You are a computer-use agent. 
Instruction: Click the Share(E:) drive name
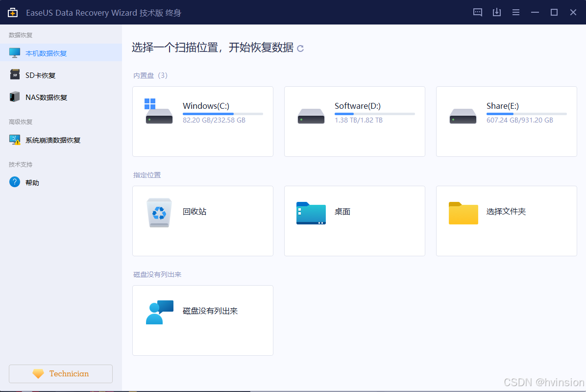click(x=503, y=106)
